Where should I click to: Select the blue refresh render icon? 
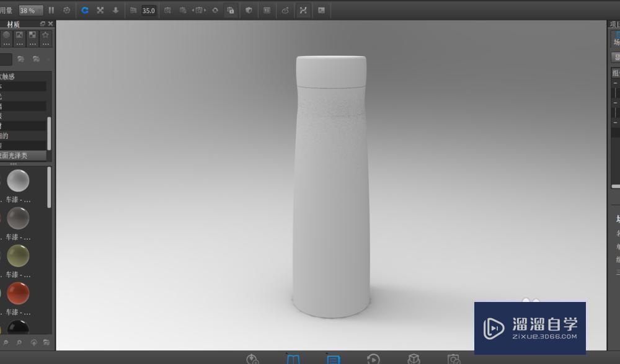(85, 10)
